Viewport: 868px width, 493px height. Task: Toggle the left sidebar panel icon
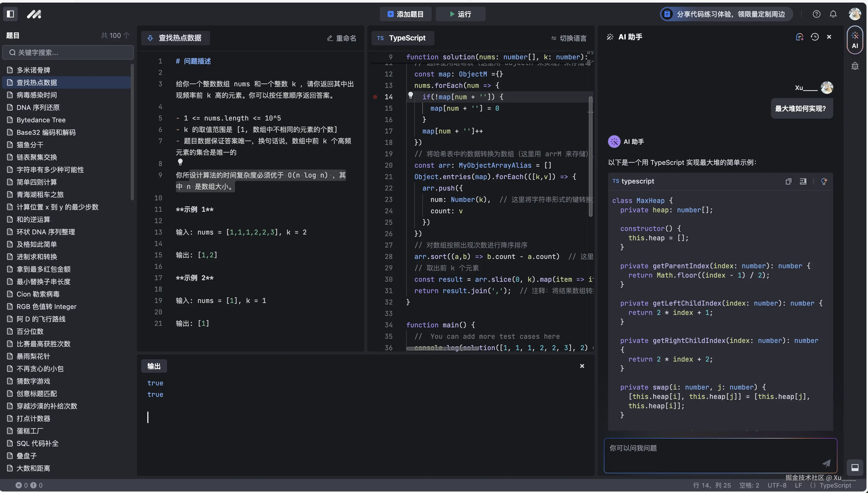click(x=10, y=14)
